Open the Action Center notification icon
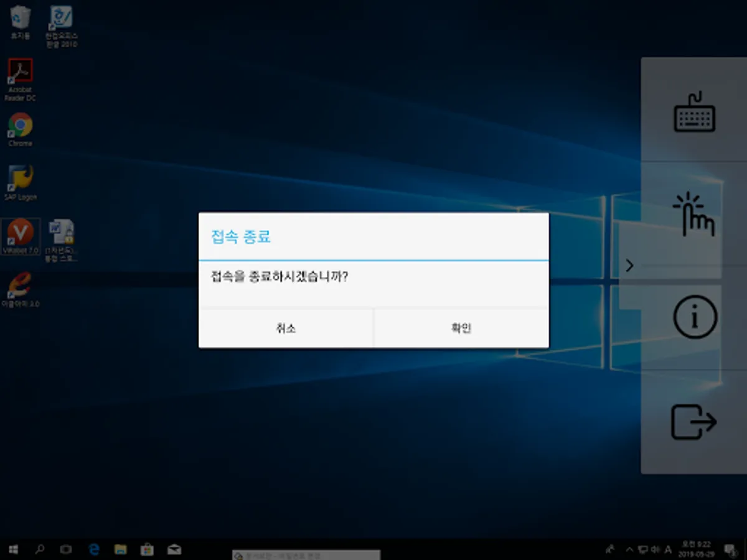Screen dimensions: 747x560 pyautogui.click(x=730, y=549)
